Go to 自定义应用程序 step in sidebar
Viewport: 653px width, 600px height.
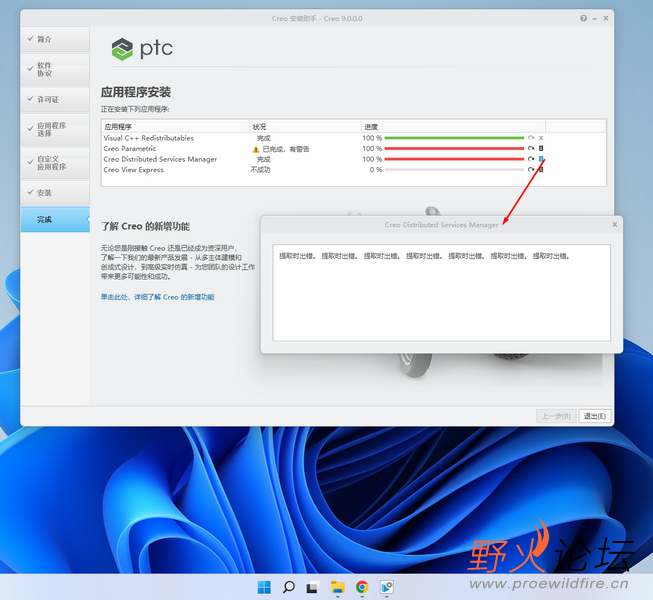(x=55, y=163)
